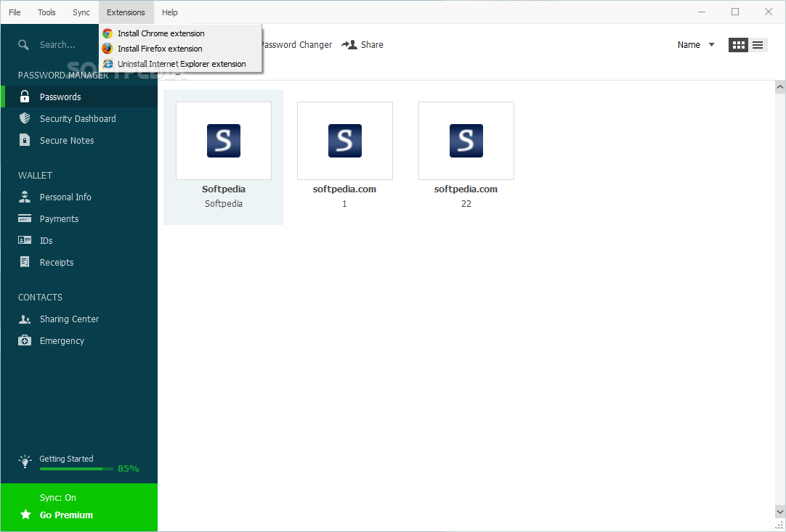Screen dimensions: 786x532
Task: Click the Sharing Center people icon
Action: pyautogui.click(x=25, y=319)
